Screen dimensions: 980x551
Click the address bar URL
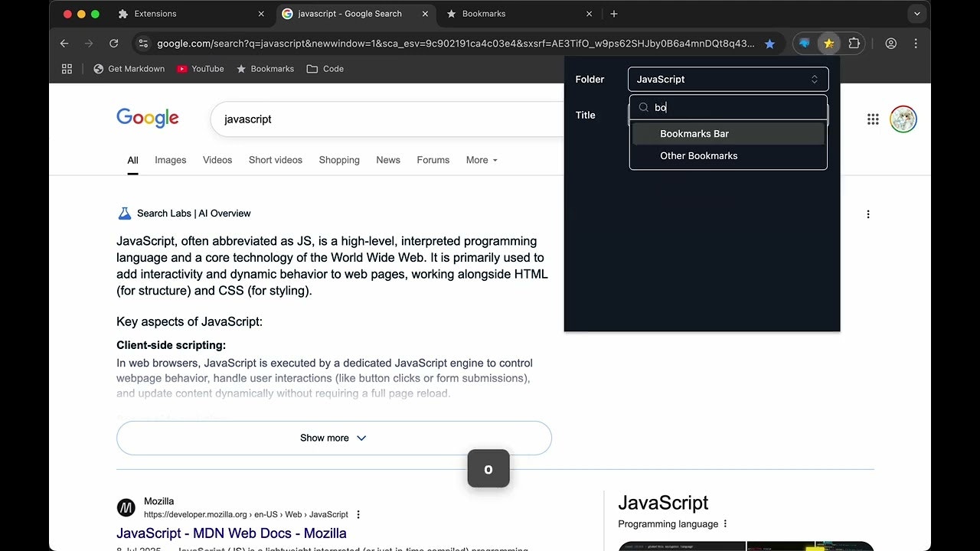pos(456,44)
